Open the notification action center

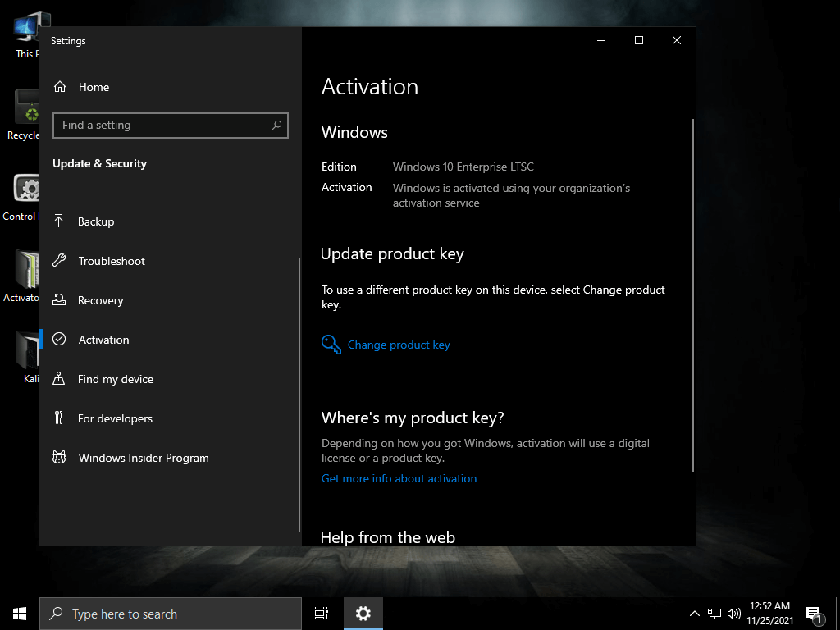(815, 615)
